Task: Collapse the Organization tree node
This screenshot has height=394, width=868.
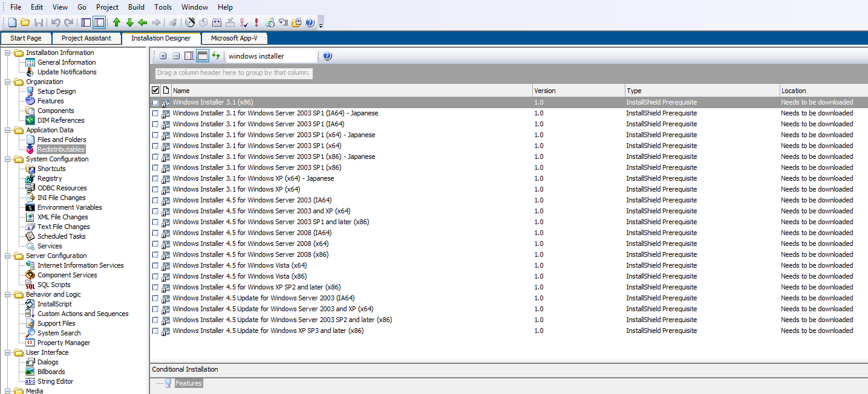Action: point(8,82)
